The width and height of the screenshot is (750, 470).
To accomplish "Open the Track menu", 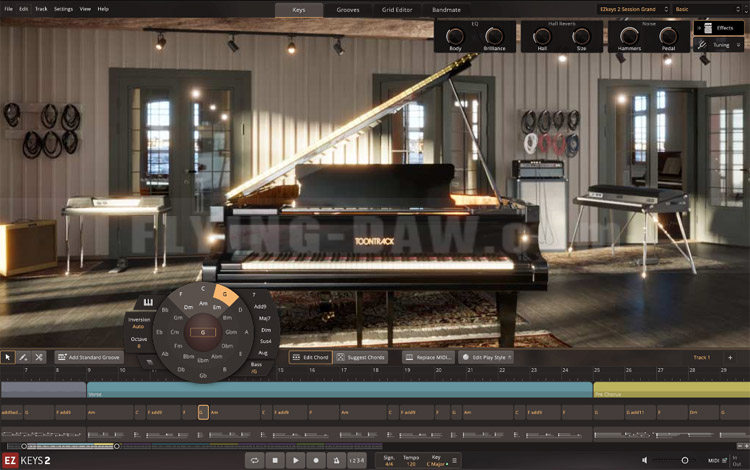I will pos(41,9).
